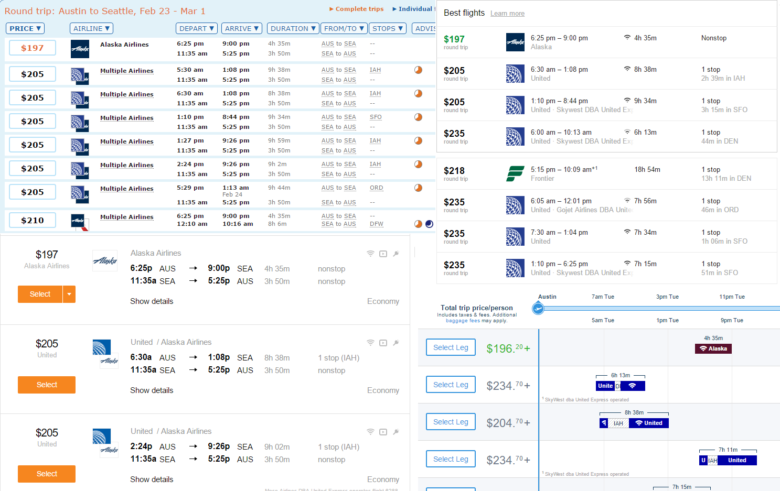Screen dimensions: 780x491
Task: Open the STOPS column filter header
Action: tap(386, 29)
